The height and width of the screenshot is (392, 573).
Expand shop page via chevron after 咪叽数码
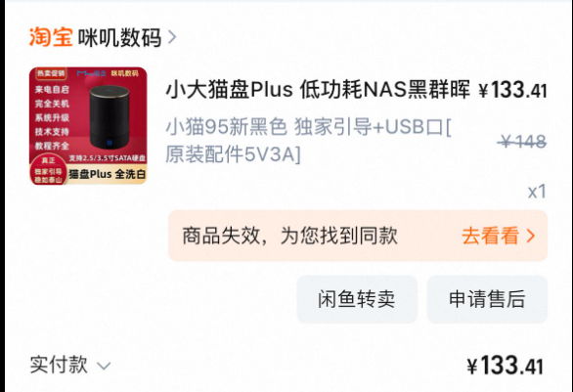click(172, 37)
